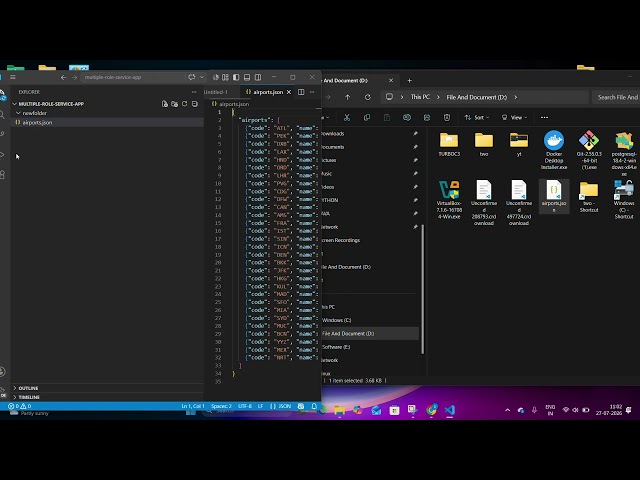This screenshot has height=480, width=640.
Task: Open editor more actions menu
Action: [312, 92]
